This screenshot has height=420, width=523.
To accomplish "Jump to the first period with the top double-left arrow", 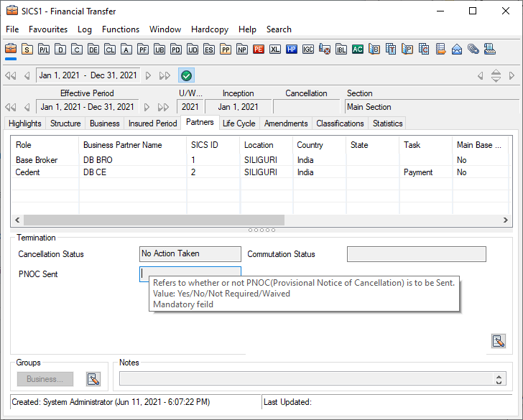I will point(10,75).
